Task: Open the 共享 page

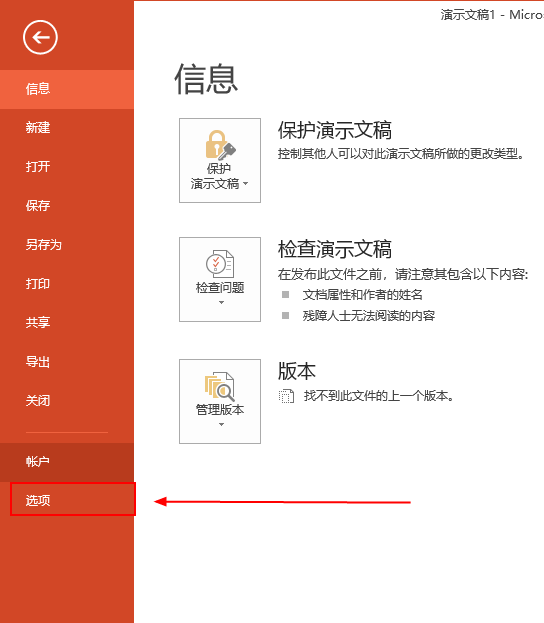Action: 67,322
